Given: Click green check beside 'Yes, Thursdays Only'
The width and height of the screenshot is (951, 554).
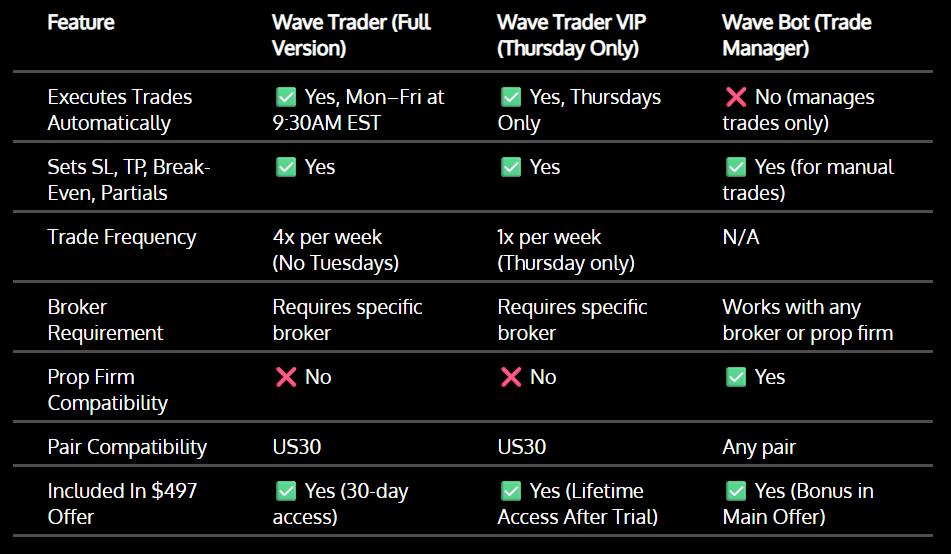Looking at the screenshot, I should (511, 97).
